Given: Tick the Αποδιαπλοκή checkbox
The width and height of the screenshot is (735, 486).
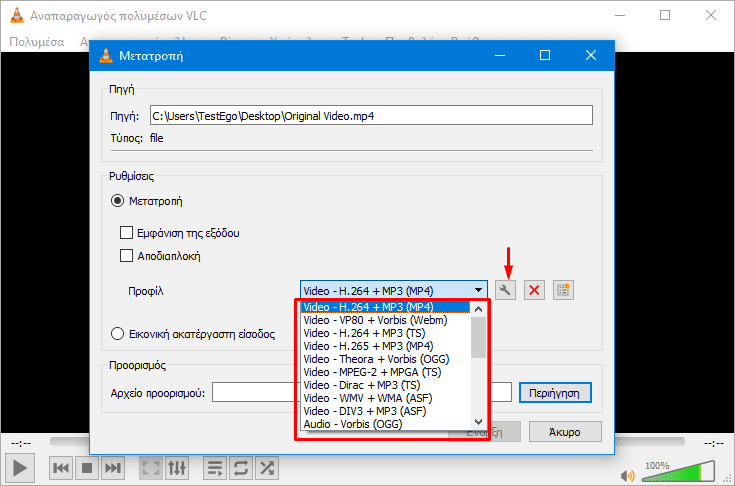Looking at the screenshot, I should (x=126, y=255).
